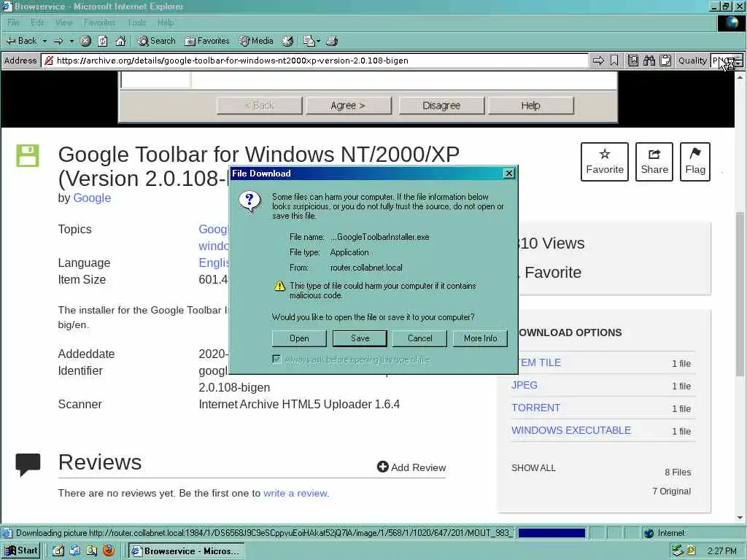This screenshot has height=560, width=747.
Task: Open the File menu
Action: point(13,23)
